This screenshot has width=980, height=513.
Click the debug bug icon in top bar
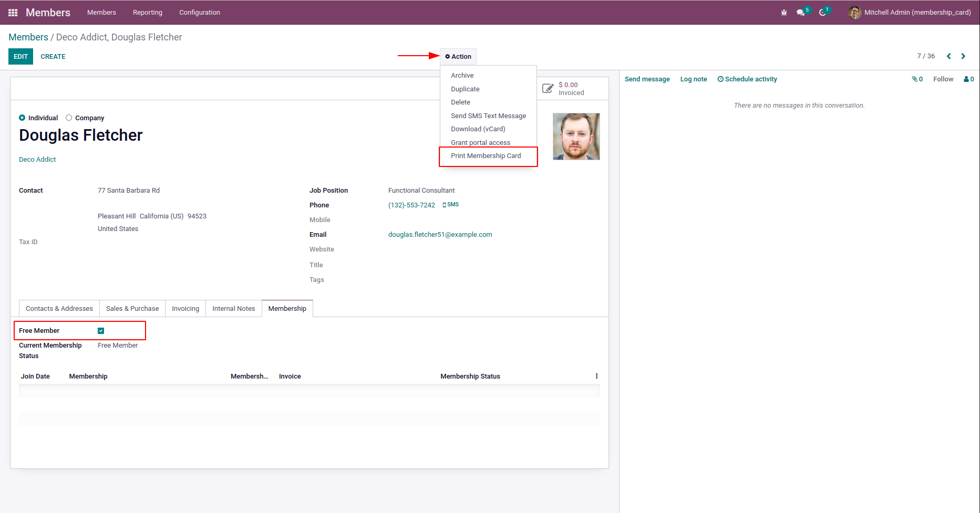[784, 13]
